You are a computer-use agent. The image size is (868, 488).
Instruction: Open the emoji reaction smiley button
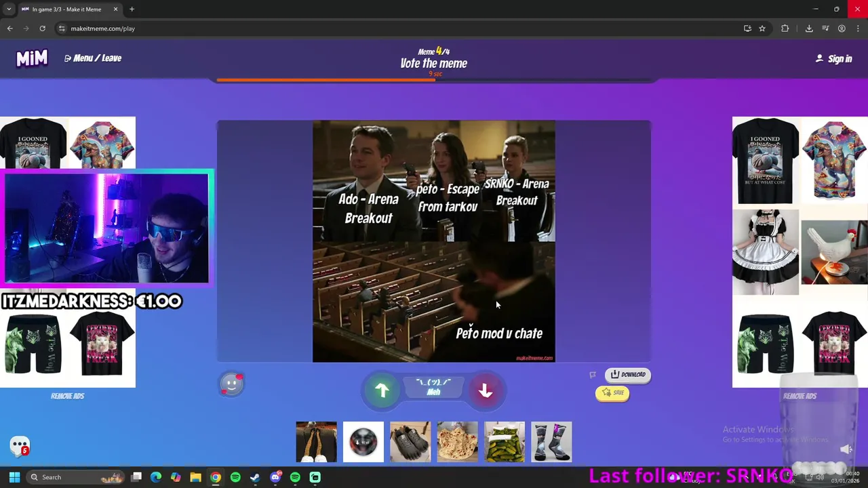[x=231, y=384]
